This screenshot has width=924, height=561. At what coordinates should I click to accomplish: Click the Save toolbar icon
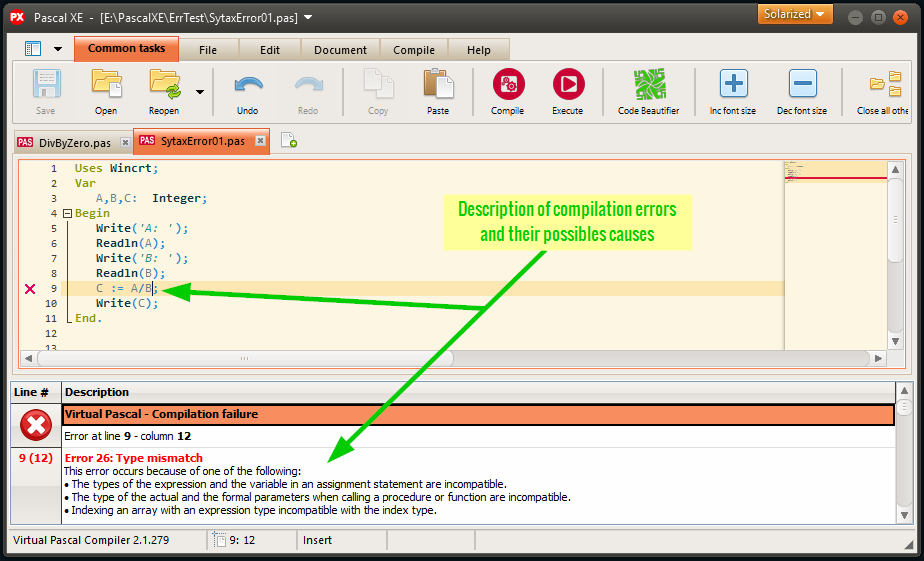tap(46, 84)
